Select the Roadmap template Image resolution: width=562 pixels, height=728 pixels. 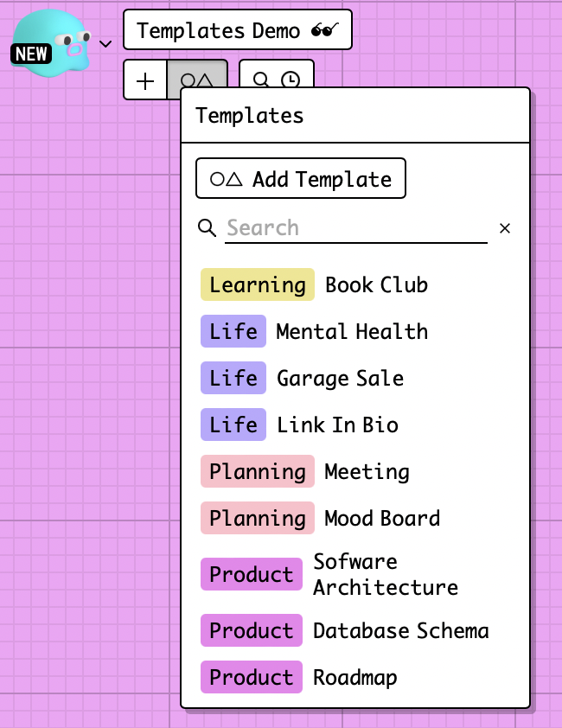click(x=354, y=678)
